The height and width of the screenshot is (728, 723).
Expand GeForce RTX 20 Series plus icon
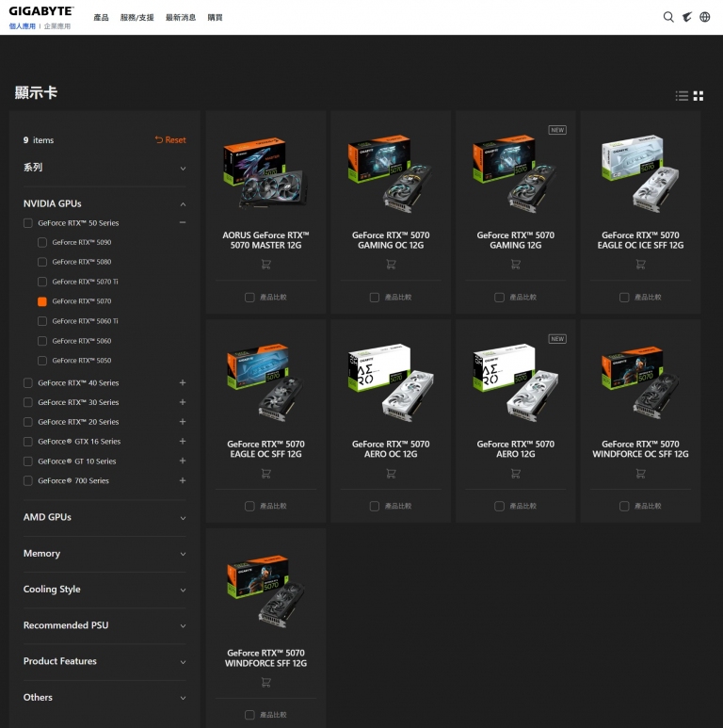[x=183, y=422]
